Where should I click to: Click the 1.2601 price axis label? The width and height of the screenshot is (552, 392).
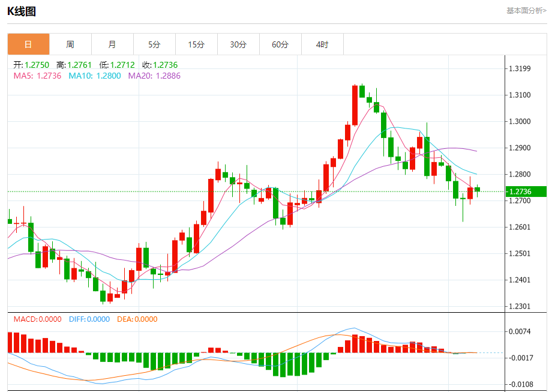click(x=520, y=227)
